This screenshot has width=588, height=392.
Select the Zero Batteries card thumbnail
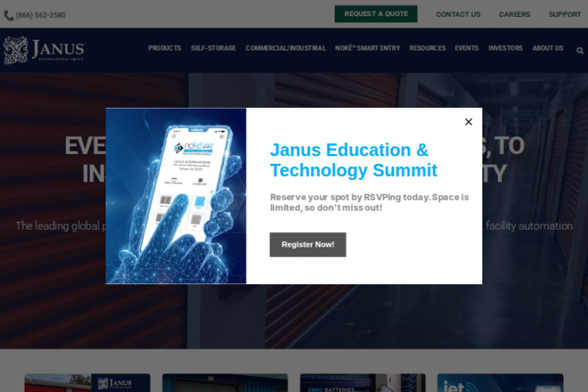click(362, 383)
